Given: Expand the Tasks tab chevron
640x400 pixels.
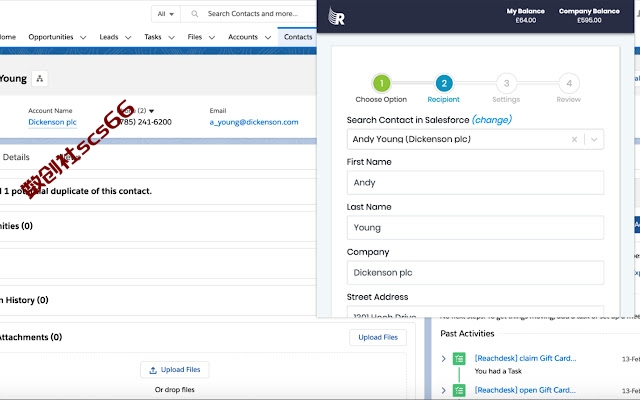Looking at the screenshot, I should point(171,37).
